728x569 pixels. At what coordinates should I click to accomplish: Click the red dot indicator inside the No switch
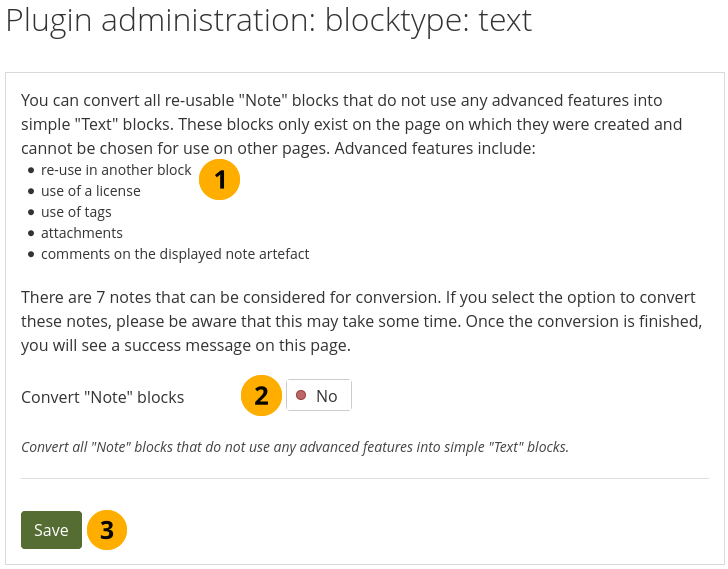tap(301, 396)
